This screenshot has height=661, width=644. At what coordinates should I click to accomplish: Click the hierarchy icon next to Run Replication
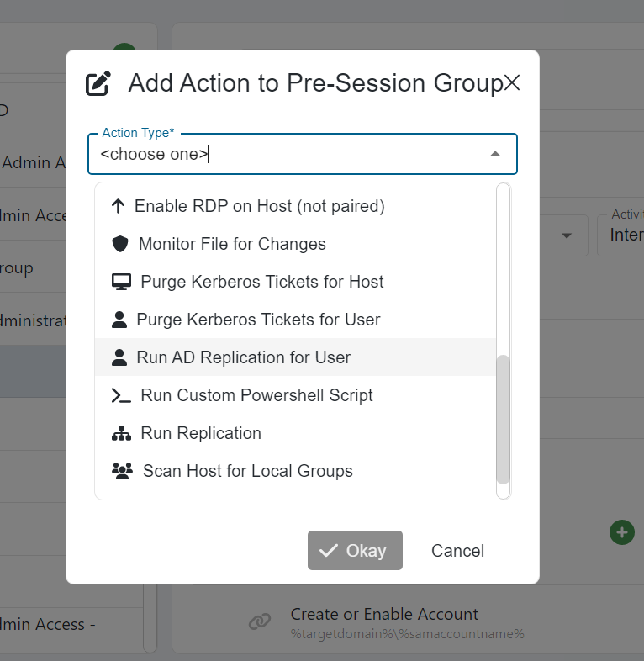coord(121,433)
